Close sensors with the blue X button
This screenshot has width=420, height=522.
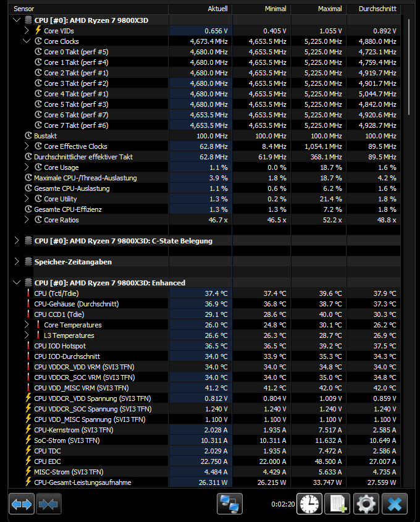395,504
